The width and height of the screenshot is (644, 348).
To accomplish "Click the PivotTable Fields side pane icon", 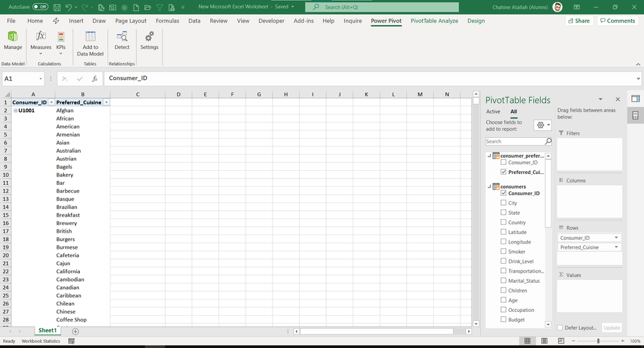I will [636, 99].
